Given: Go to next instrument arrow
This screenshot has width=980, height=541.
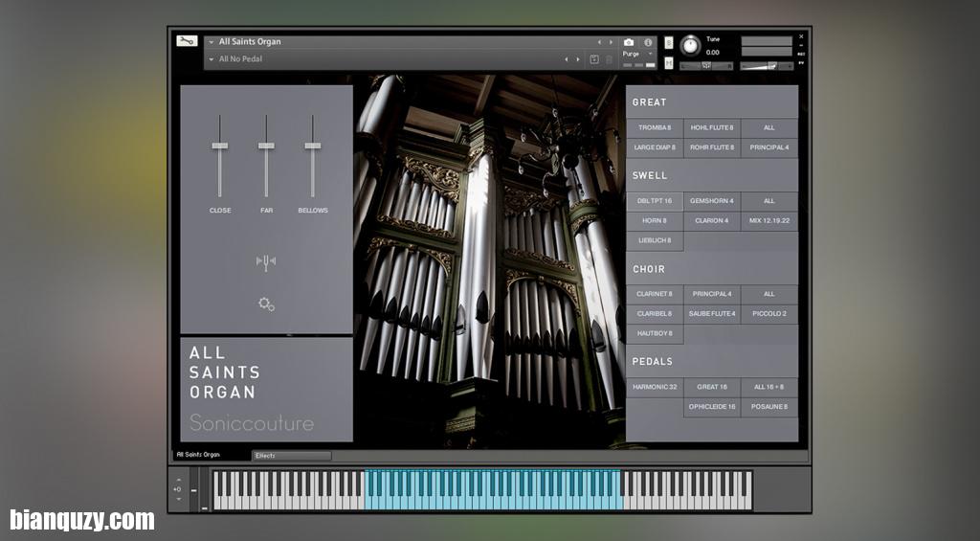Looking at the screenshot, I should pyautogui.click(x=610, y=42).
